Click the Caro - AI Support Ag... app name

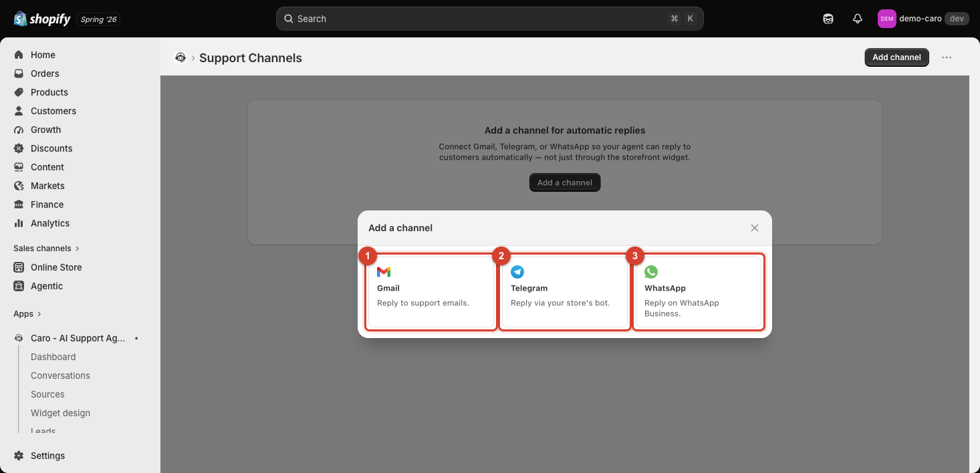pos(78,338)
